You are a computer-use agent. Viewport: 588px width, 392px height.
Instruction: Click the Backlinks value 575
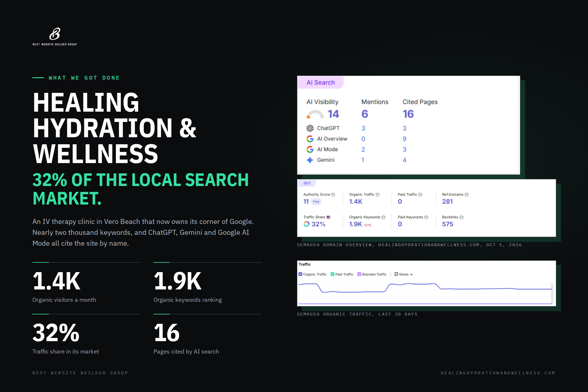pyautogui.click(x=447, y=224)
